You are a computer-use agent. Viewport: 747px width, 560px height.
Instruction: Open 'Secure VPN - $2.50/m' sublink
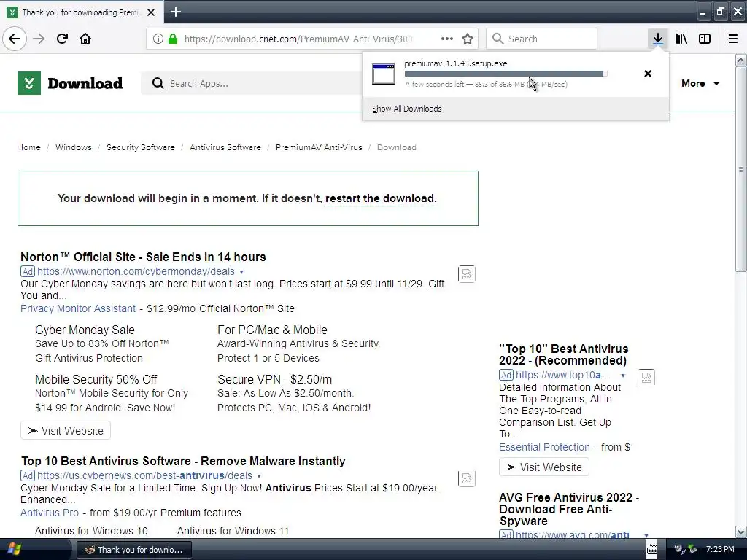274,379
